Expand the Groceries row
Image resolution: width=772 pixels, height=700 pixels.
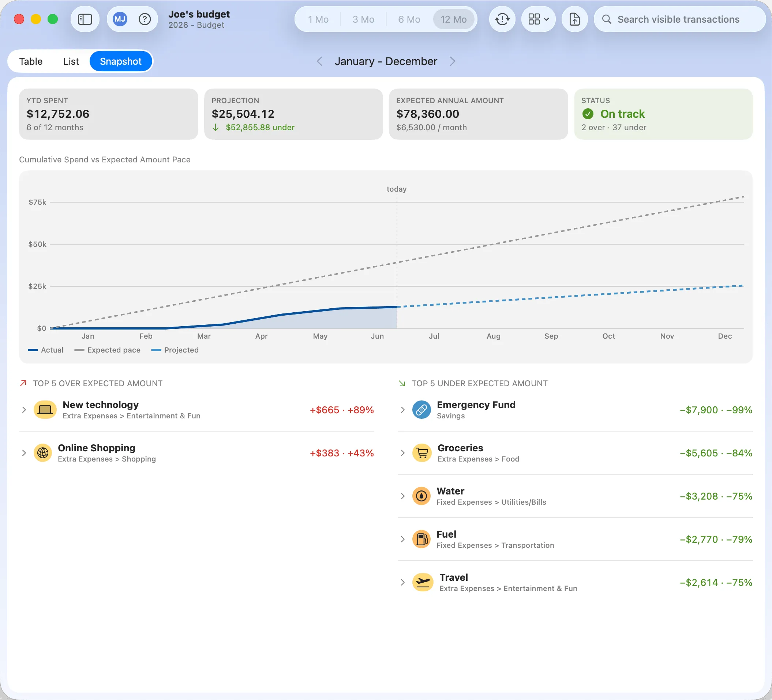pos(402,453)
